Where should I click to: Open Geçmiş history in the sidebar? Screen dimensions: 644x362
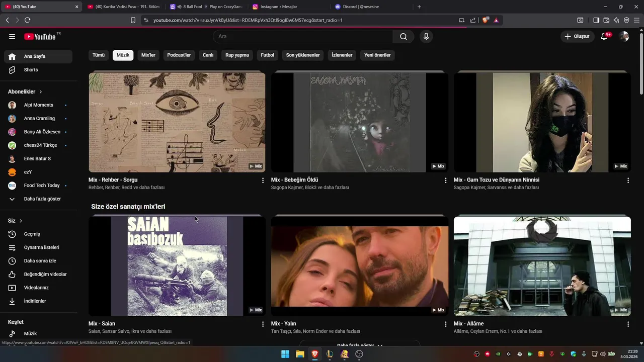38,234
